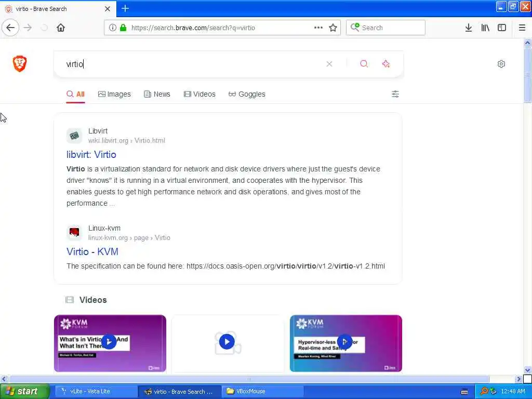This screenshot has width=532, height=399.
Task: Click linux-kvm.org › page › Virtio URL text
Action: [129, 237]
